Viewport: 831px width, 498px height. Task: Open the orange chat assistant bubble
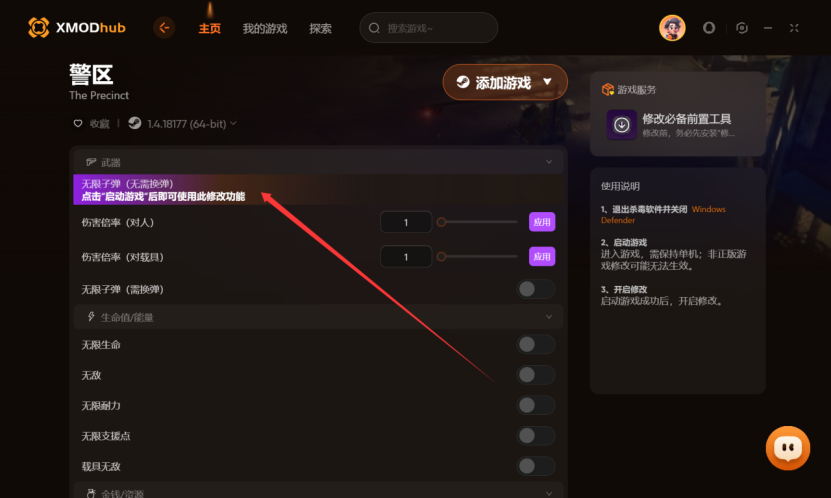point(788,448)
